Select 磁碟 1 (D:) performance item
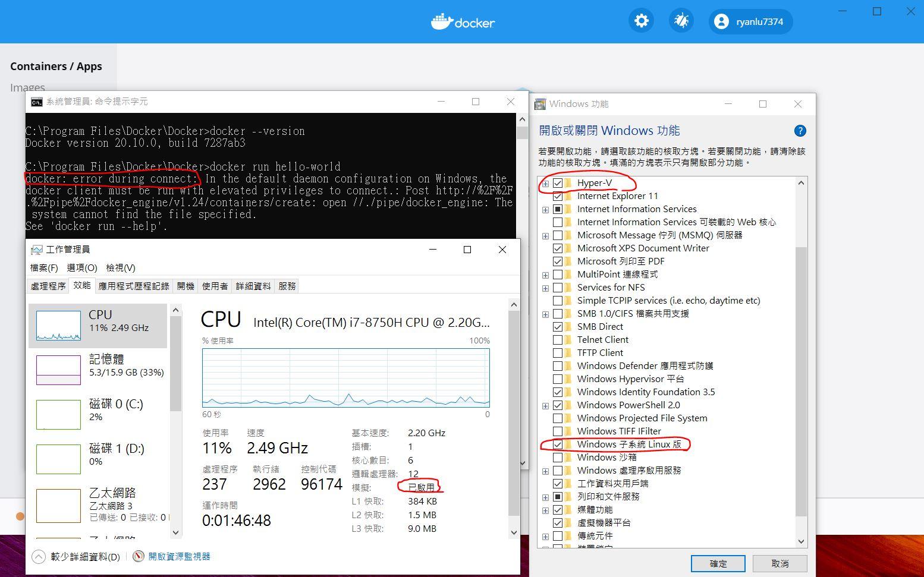924x577 pixels. (x=99, y=459)
